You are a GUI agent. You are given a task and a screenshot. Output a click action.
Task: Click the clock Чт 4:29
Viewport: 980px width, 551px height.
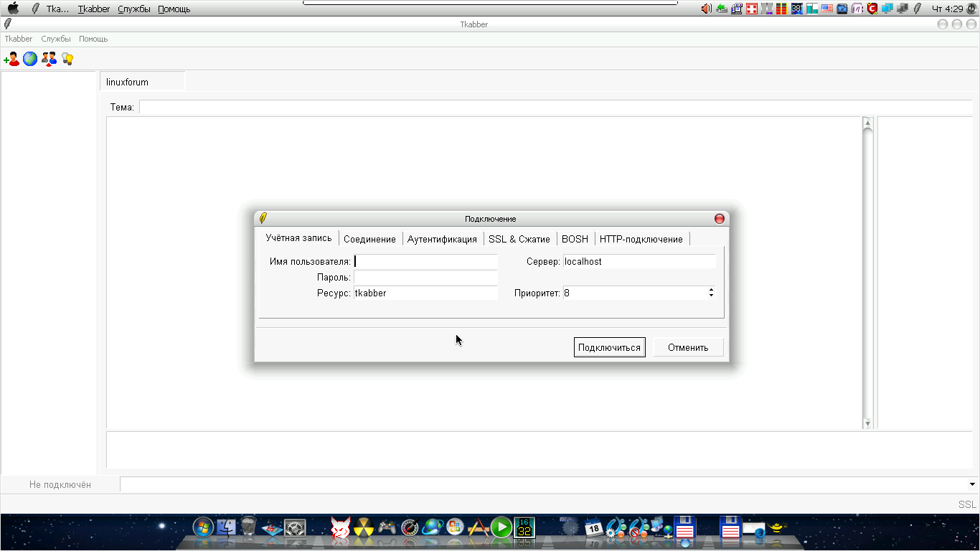point(946,9)
